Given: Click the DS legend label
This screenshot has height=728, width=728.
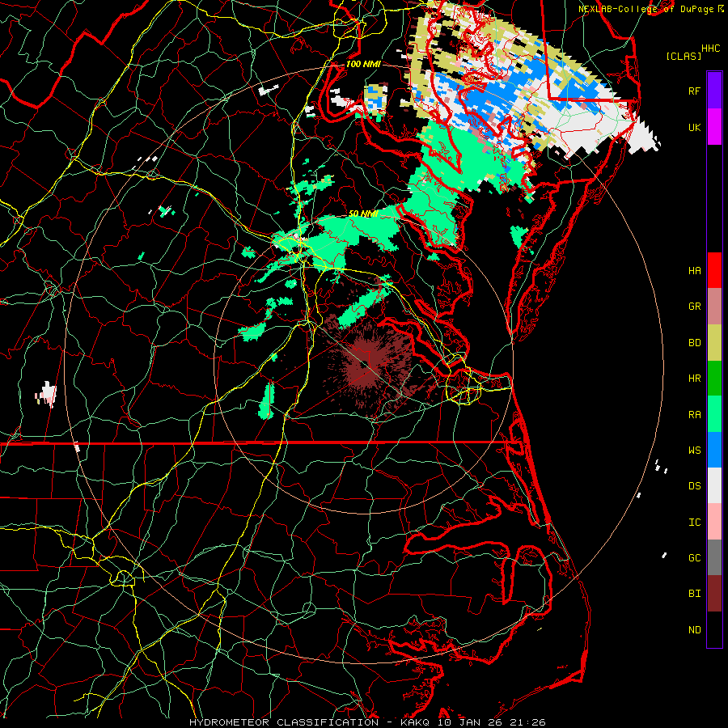Looking at the screenshot, I should point(694,486).
